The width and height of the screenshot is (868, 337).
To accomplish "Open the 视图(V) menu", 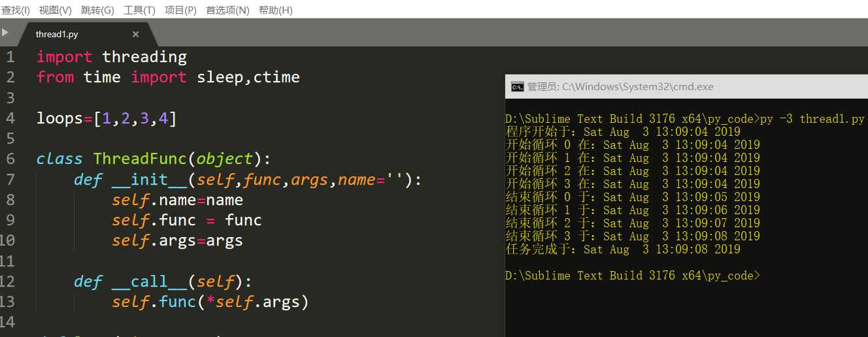I will pyautogui.click(x=56, y=10).
